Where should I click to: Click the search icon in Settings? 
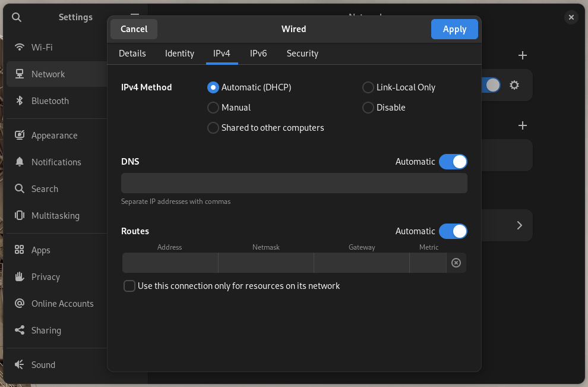click(16, 17)
